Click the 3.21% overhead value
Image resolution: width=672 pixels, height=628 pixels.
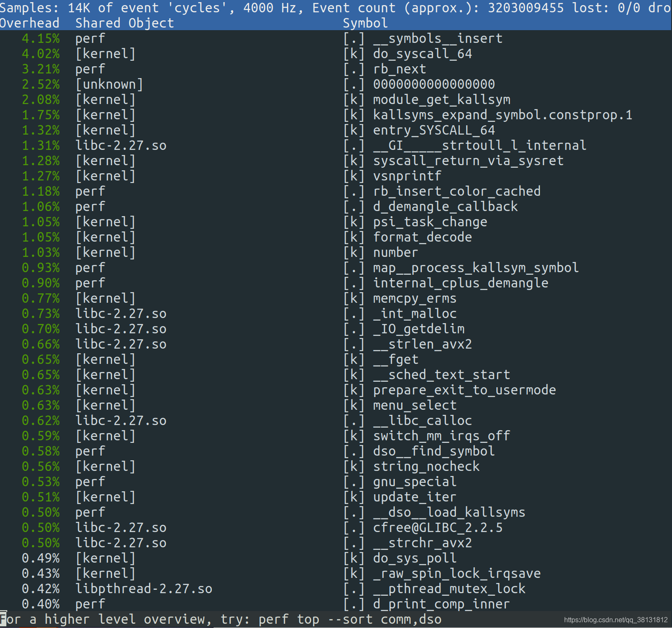(41, 69)
